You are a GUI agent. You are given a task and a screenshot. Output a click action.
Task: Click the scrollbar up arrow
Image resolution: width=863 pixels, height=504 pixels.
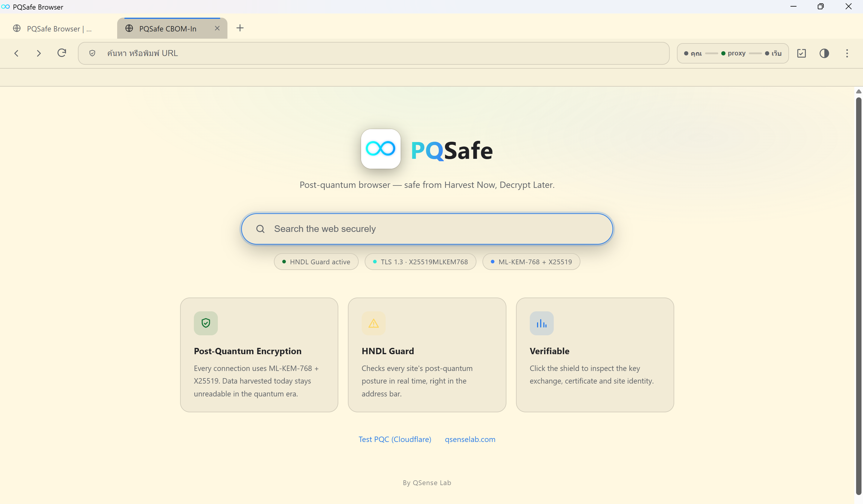pos(859,91)
